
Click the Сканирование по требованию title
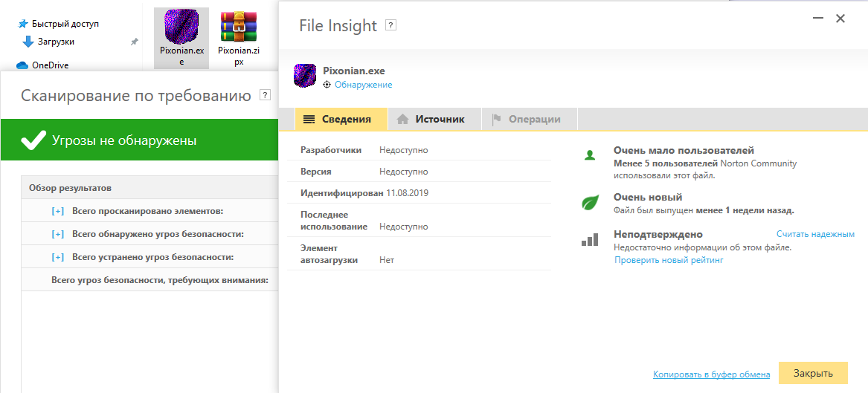point(136,95)
